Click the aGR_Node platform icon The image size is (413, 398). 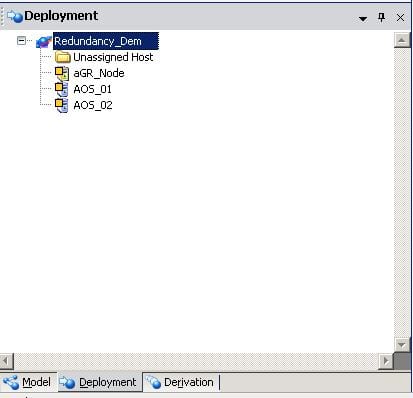[x=62, y=73]
